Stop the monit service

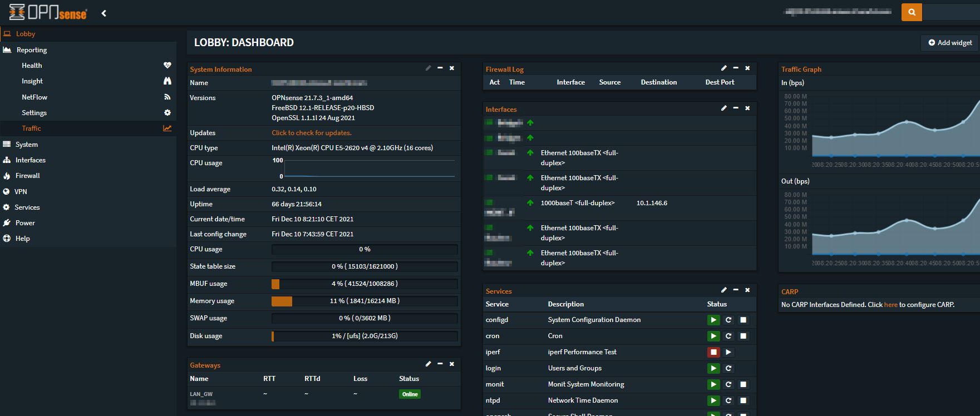pos(743,384)
